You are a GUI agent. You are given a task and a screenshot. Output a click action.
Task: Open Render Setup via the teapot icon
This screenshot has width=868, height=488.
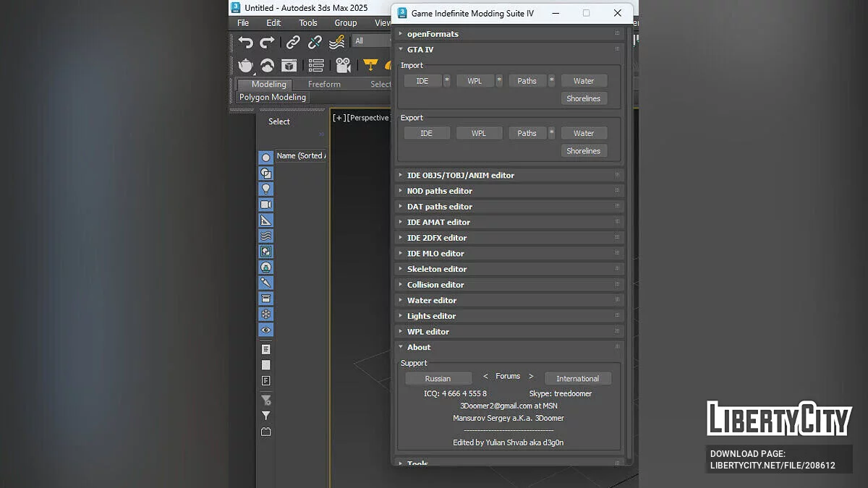tap(246, 66)
